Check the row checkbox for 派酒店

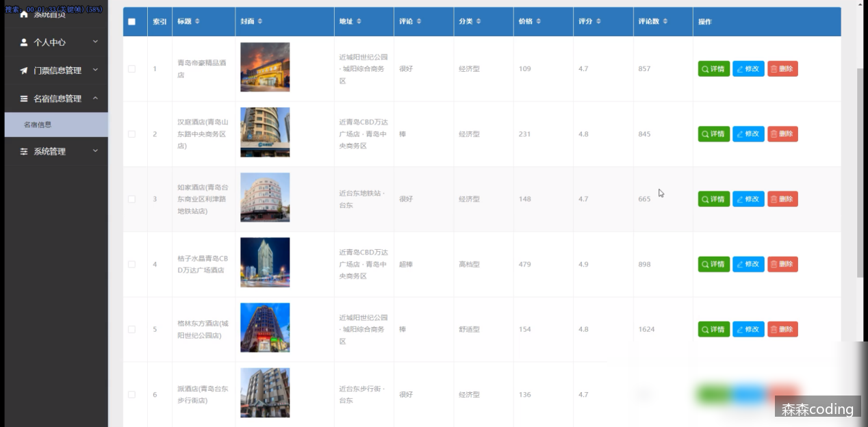coord(132,395)
